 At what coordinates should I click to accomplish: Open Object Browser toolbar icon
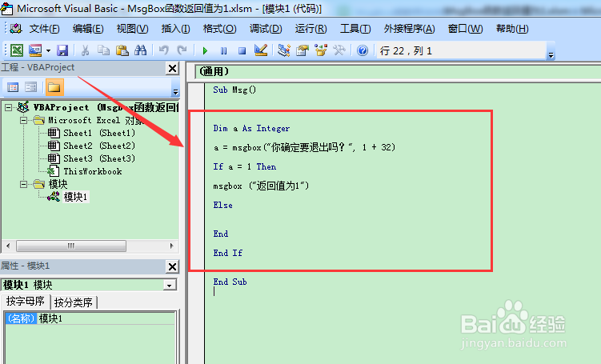(x=321, y=50)
